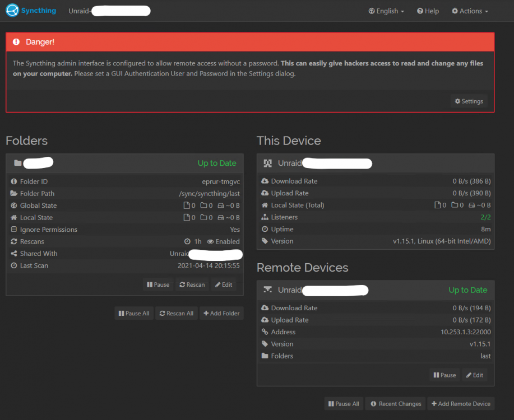This screenshot has height=420, width=514.
Task: Click the Ignore Permissions value Yes
Action: pos(235,230)
